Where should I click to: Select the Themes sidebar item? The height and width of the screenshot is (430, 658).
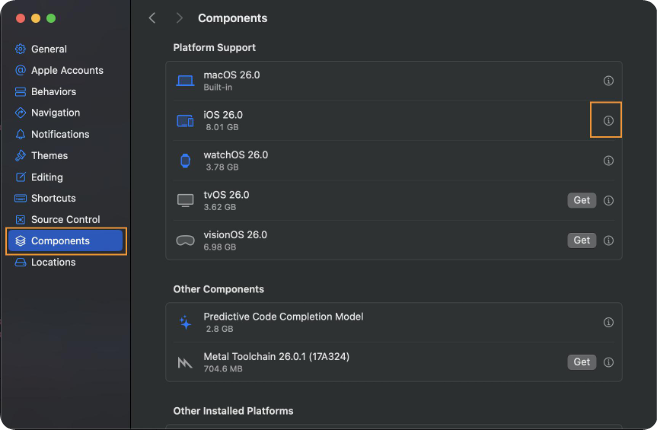click(65, 156)
